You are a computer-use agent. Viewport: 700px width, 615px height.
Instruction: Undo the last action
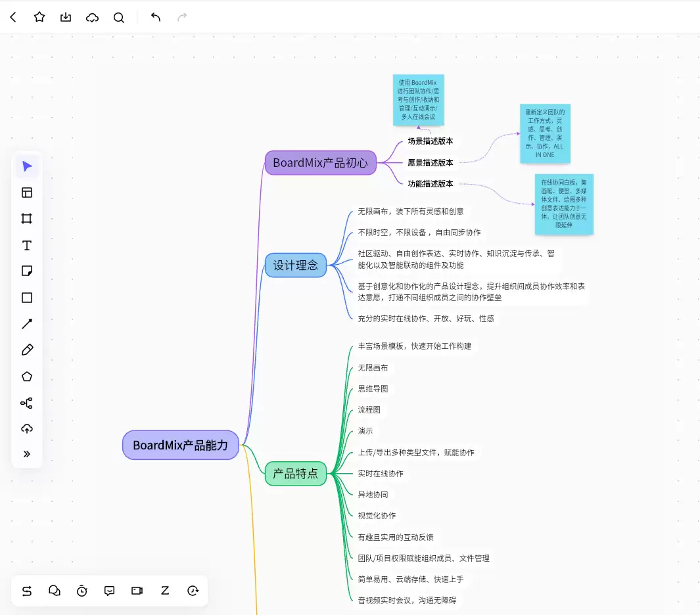155,17
